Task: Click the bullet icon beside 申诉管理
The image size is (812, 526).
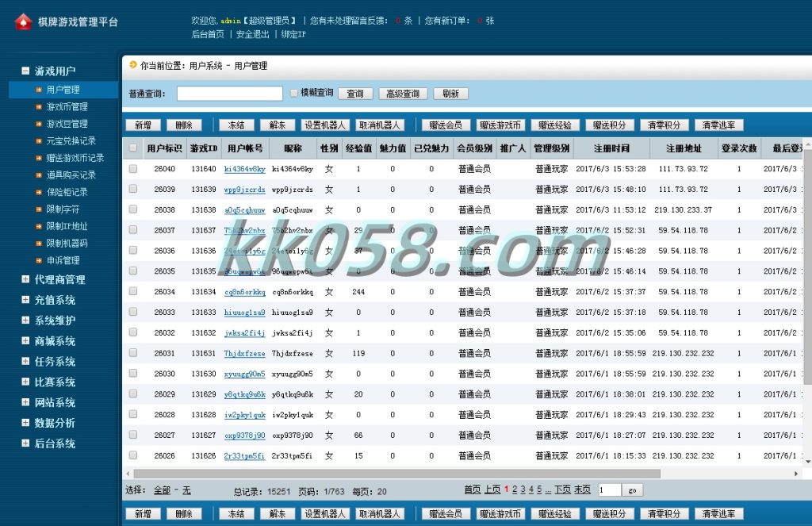Action: pos(38,261)
